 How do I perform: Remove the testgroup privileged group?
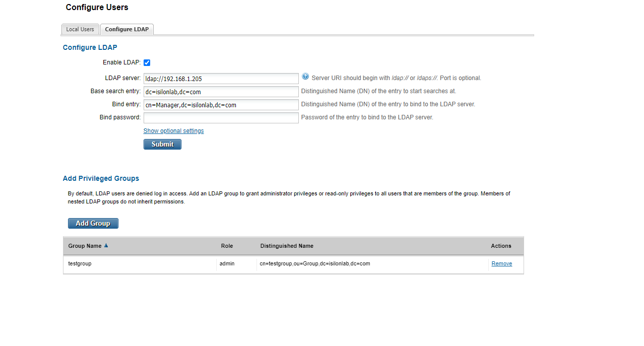[501, 263]
